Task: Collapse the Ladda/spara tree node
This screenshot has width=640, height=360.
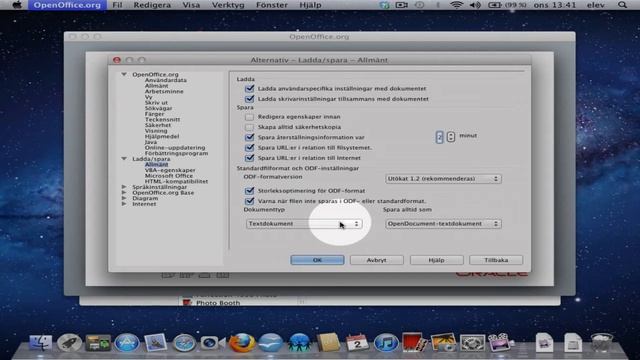Action: pyautogui.click(x=124, y=158)
